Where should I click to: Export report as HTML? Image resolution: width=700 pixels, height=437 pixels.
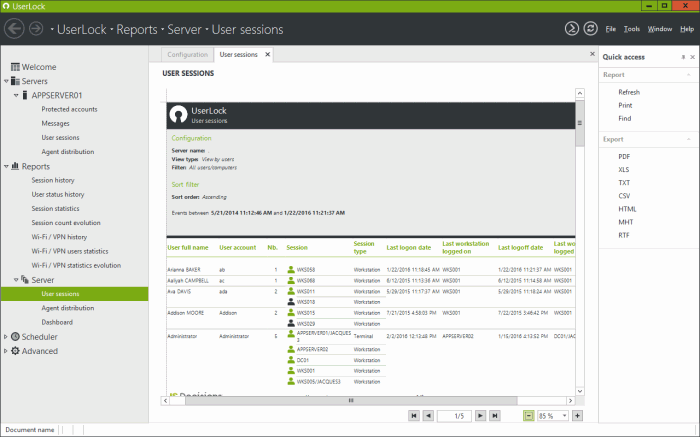(x=627, y=209)
